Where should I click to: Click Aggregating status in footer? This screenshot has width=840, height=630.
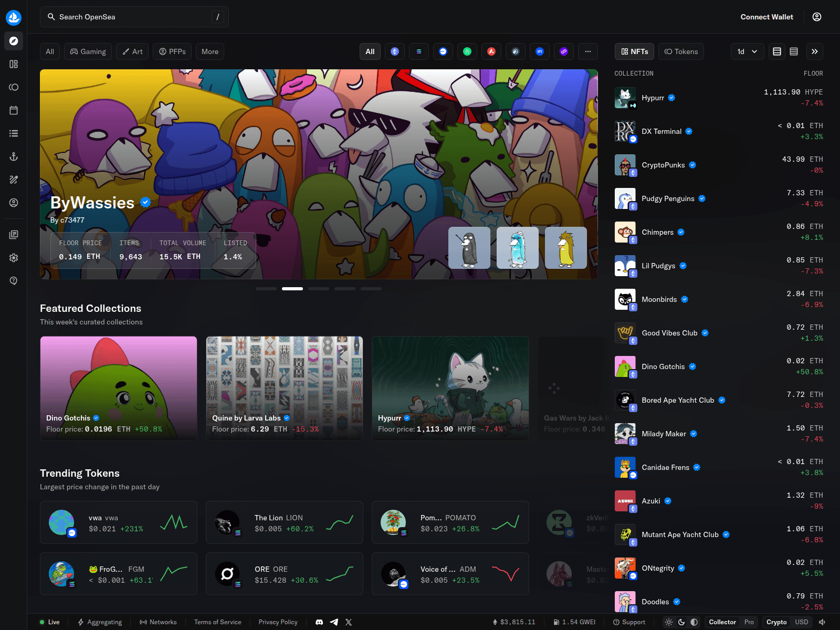100,622
